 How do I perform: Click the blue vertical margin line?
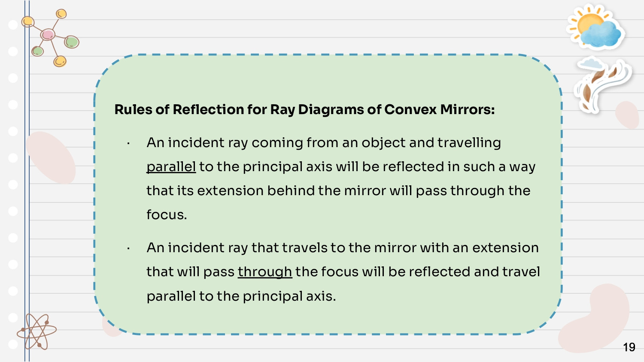coord(27,181)
